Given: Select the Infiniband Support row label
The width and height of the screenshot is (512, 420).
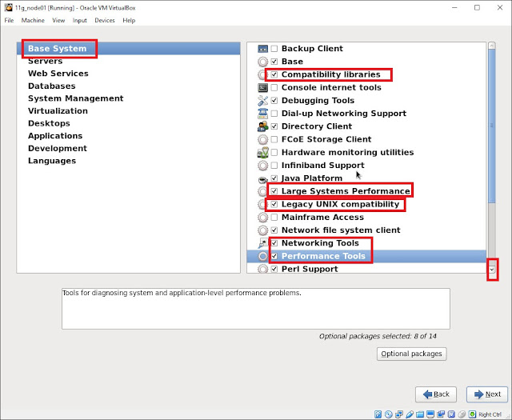Looking at the screenshot, I should click(322, 166).
